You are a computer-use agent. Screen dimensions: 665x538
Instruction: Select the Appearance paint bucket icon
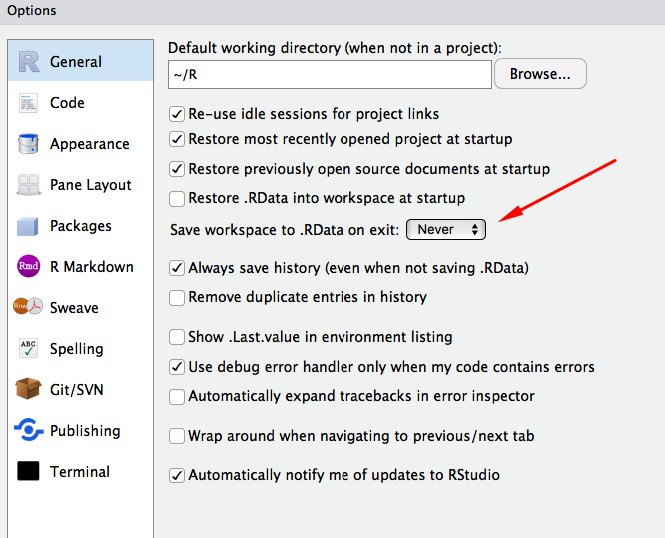pos(29,144)
